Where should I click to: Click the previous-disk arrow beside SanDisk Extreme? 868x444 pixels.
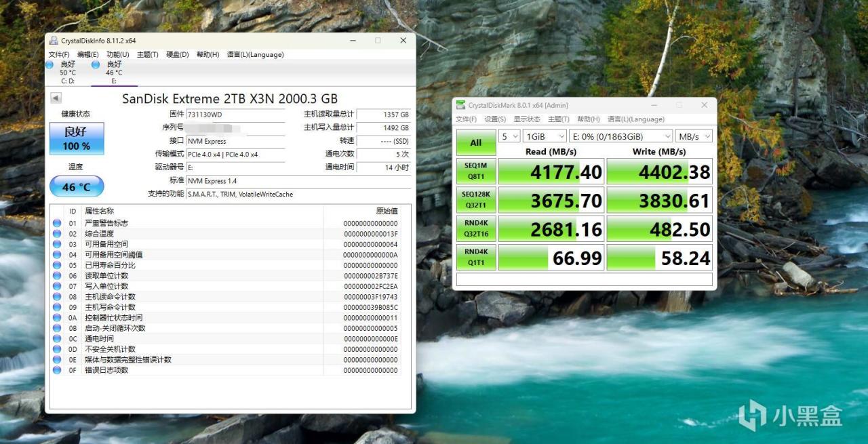(56, 98)
